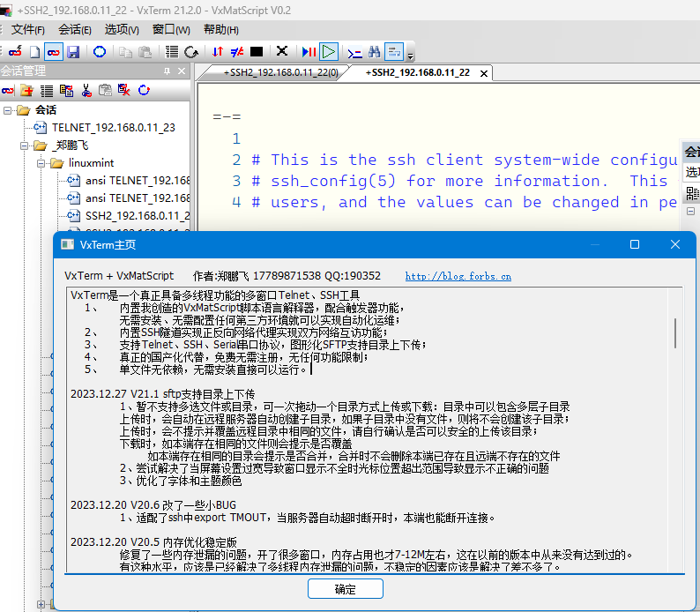This screenshot has width=700, height=612.
Task: Select the SSH2_192.168.0.11_2 session tree item
Action: pyautogui.click(x=138, y=216)
